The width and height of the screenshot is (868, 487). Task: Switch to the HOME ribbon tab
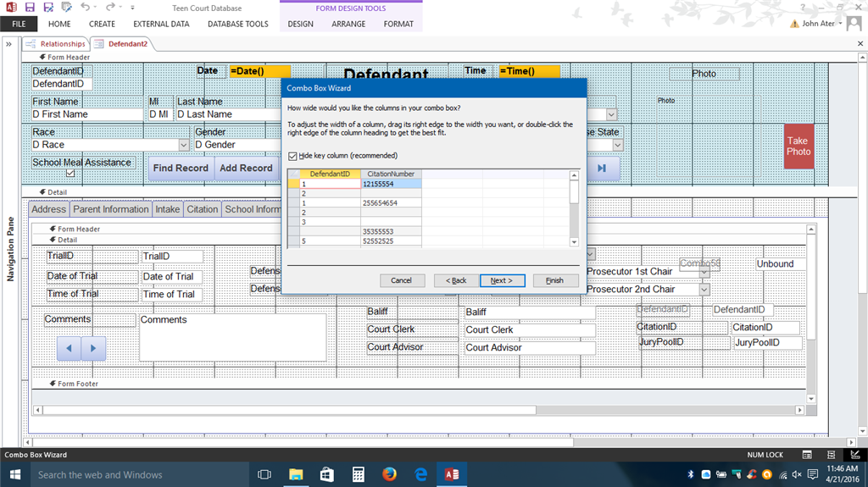[59, 24]
